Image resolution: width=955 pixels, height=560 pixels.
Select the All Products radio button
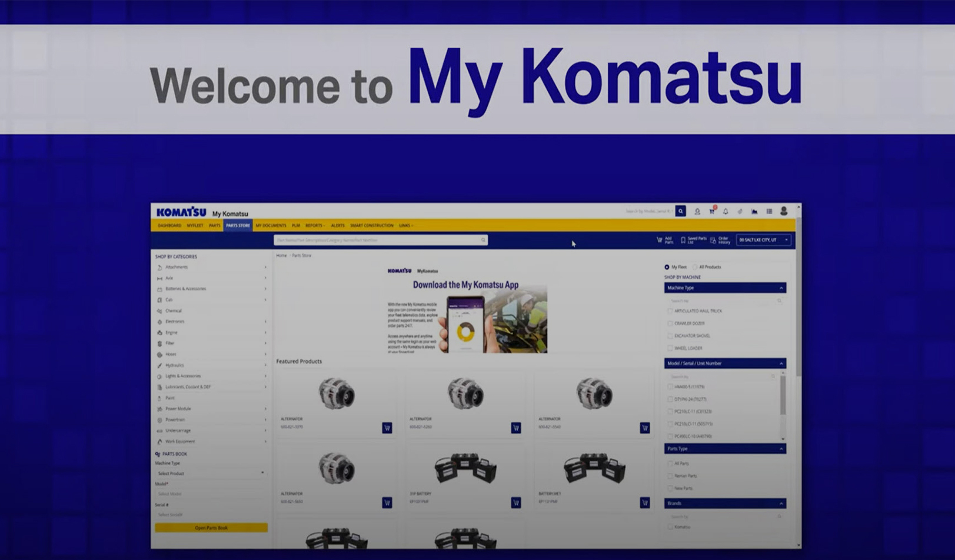tap(695, 267)
